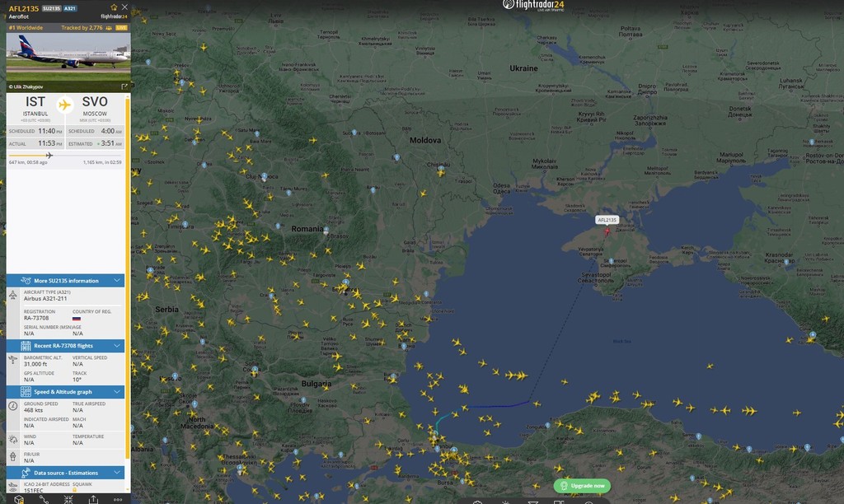Click the estimated arrival time 3:51 AM
The image size is (844, 504).
(x=111, y=143)
